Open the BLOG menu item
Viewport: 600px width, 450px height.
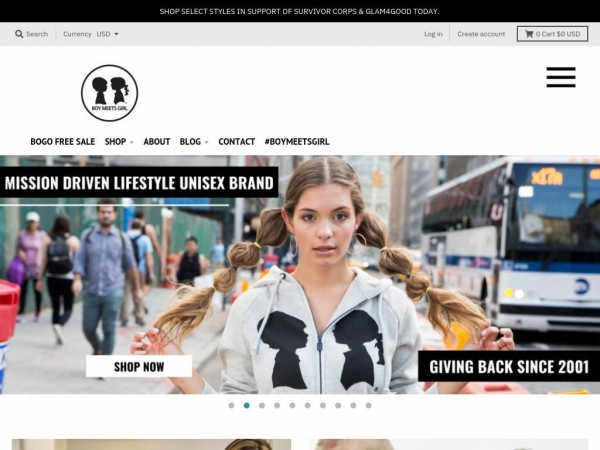coord(190,142)
